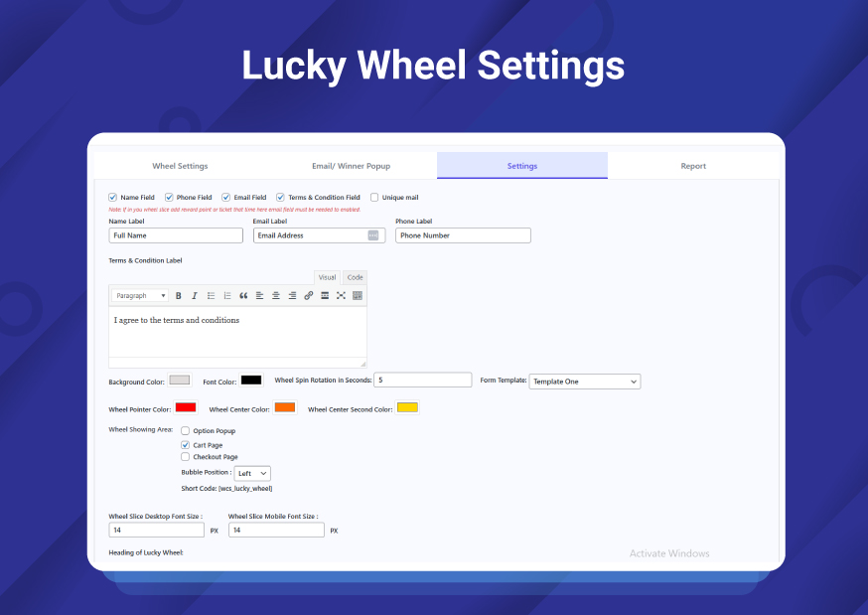Center-align the editor text
Viewport: 868px width, 615px height.
(276, 296)
